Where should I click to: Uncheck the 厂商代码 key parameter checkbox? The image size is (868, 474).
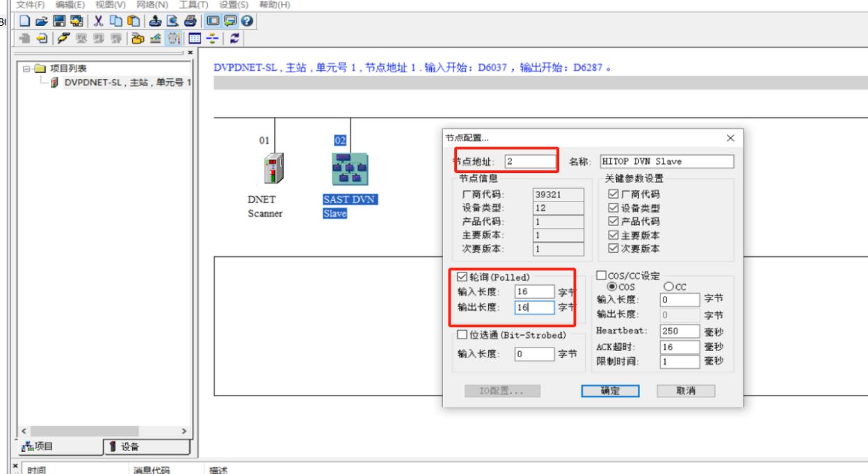pyautogui.click(x=613, y=194)
